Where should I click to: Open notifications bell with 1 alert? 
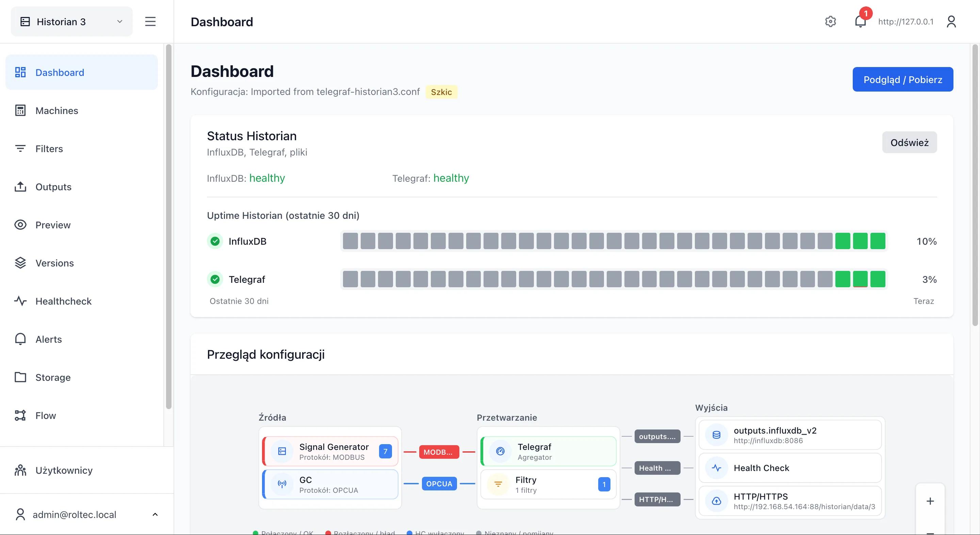(861, 21)
